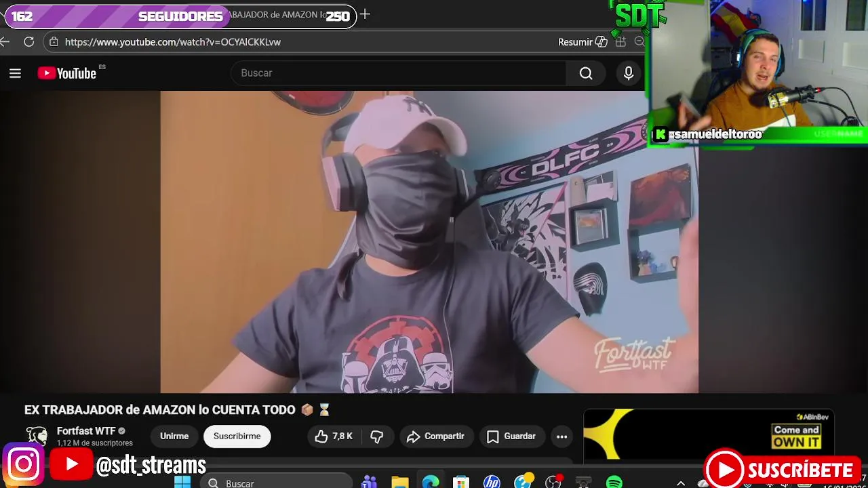Expand hidden system tray icons chevron
Image resolution: width=868 pixels, height=488 pixels.
pyautogui.click(x=681, y=483)
